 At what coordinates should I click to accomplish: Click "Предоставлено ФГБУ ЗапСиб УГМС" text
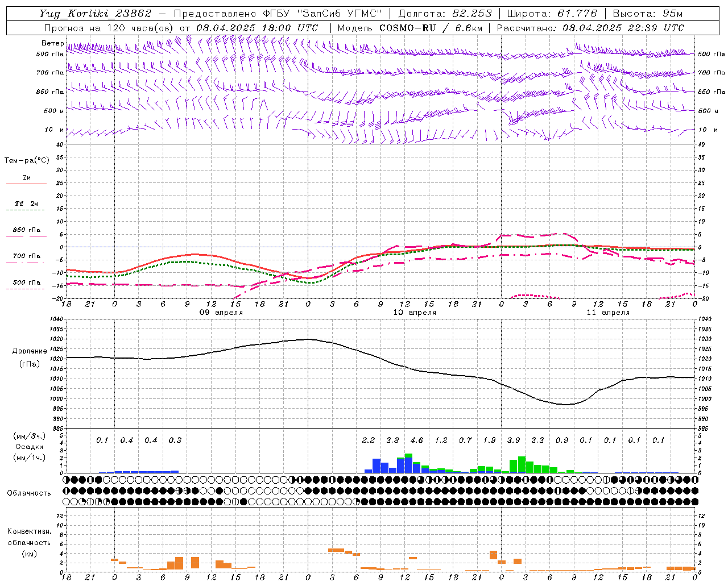[x=278, y=14]
